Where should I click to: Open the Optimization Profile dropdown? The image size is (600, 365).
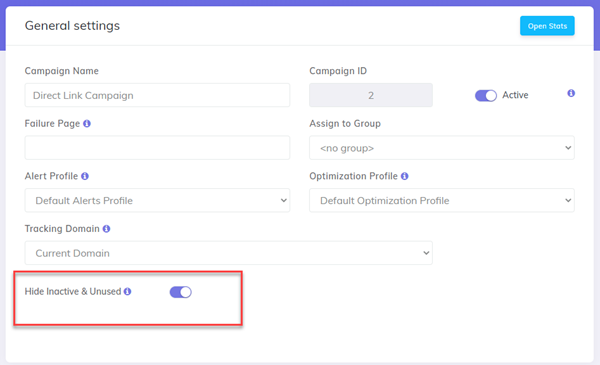pos(442,200)
